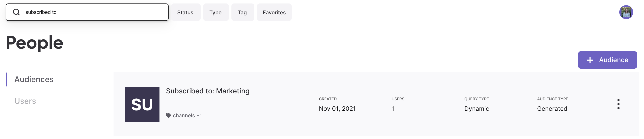Open the Tag filter dropdown
This screenshot has width=644, height=139.
[242, 12]
